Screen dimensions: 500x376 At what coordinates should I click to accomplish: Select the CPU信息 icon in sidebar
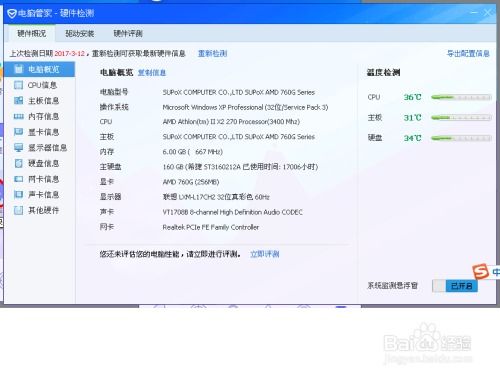click(19, 85)
